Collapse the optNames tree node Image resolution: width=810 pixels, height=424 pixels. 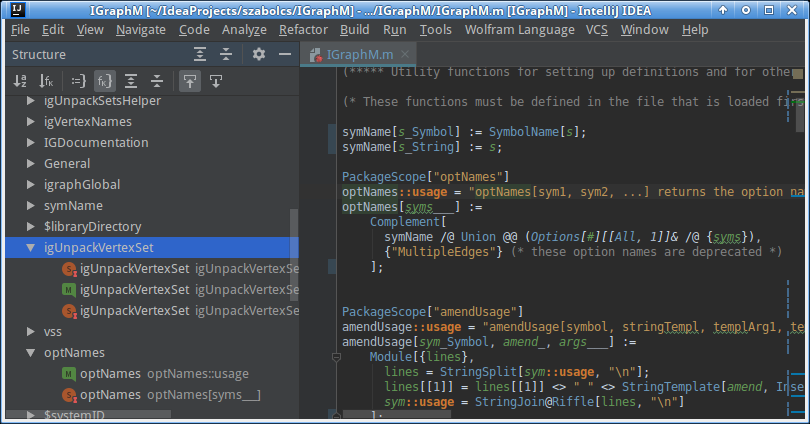tap(30, 353)
